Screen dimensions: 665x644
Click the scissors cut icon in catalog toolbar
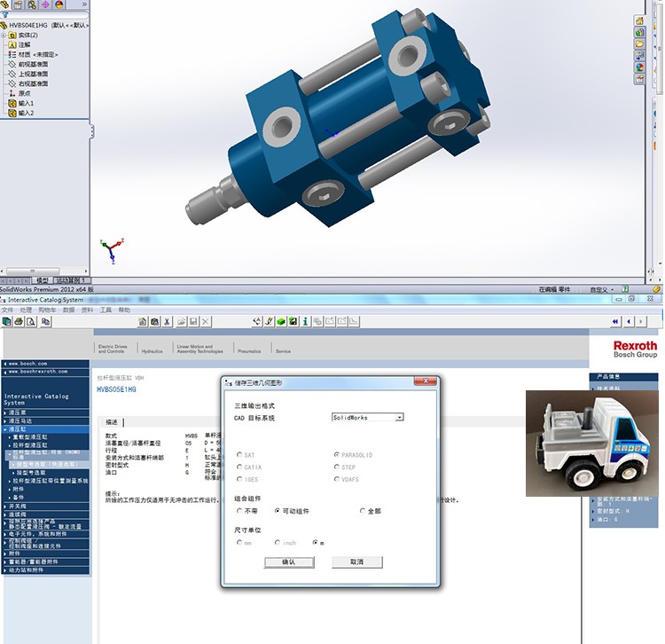167,322
